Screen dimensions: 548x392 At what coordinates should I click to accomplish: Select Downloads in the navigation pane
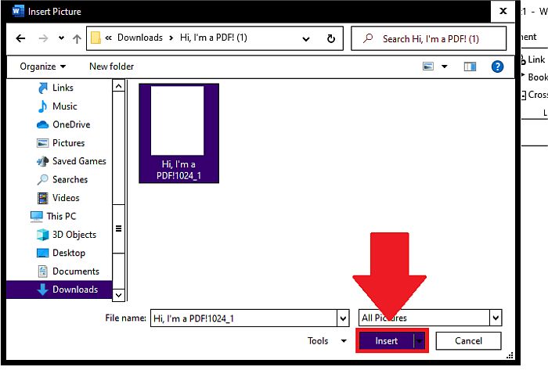click(x=59, y=290)
